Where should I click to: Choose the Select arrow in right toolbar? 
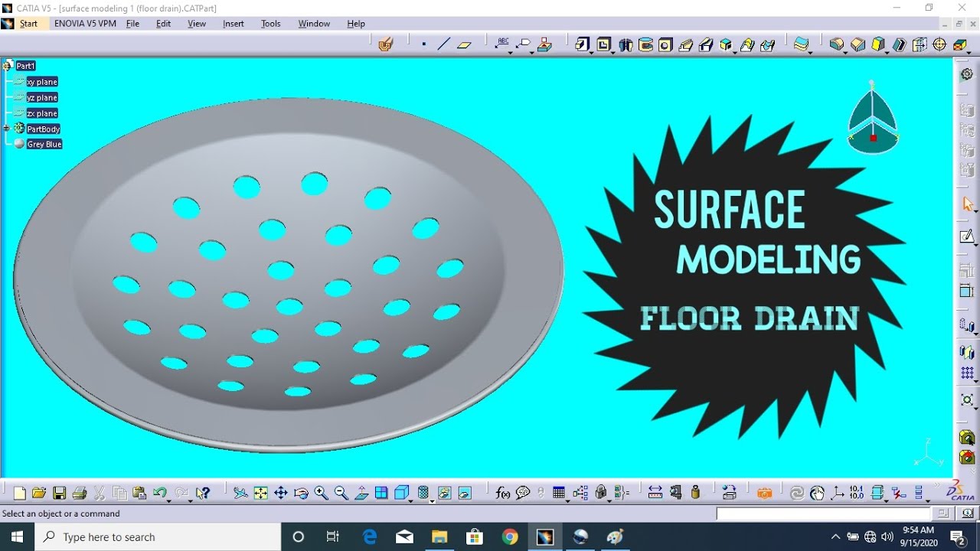coord(968,204)
